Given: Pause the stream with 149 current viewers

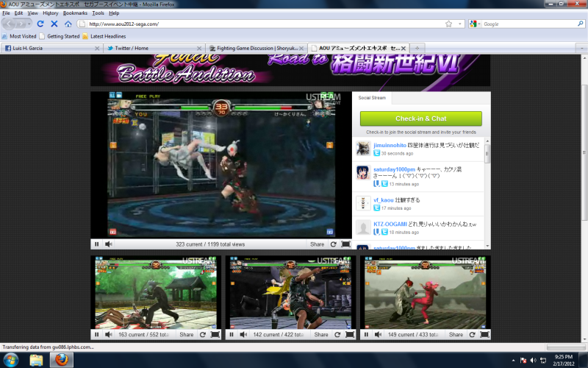Looking at the screenshot, I should (x=366, y=334).
